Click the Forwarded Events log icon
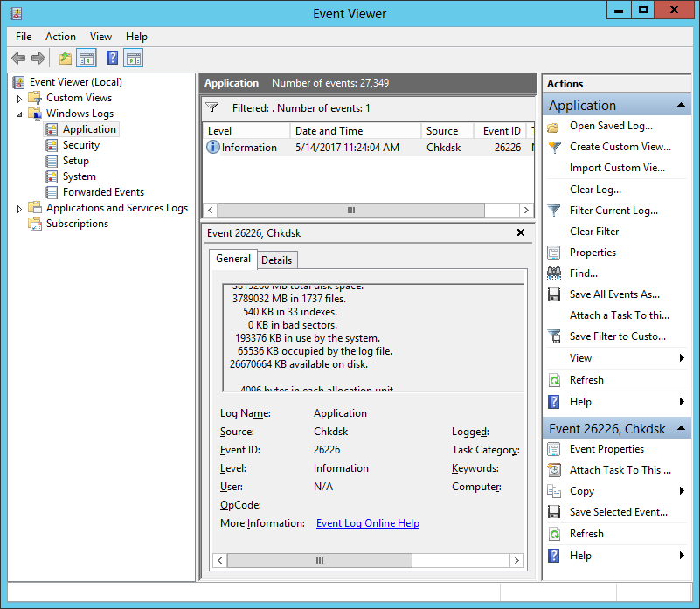700x609 pixels. [x=52, y=192]
